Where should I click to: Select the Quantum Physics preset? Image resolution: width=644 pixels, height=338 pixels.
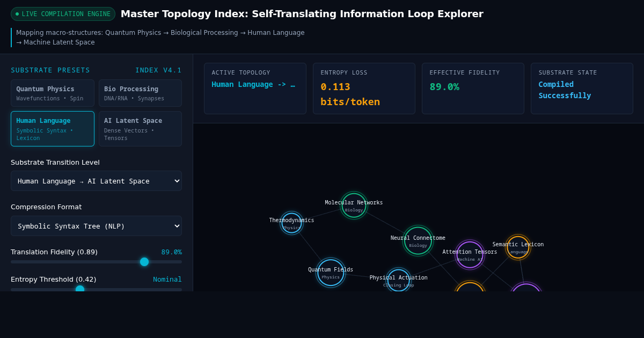(x=53, y=93)
